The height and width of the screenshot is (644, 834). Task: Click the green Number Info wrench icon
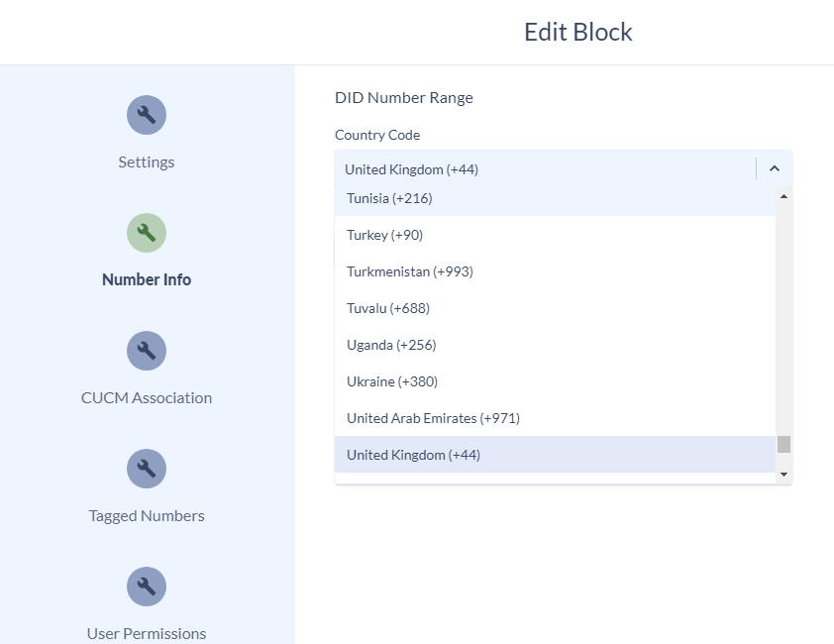click(x=147, y=233)
